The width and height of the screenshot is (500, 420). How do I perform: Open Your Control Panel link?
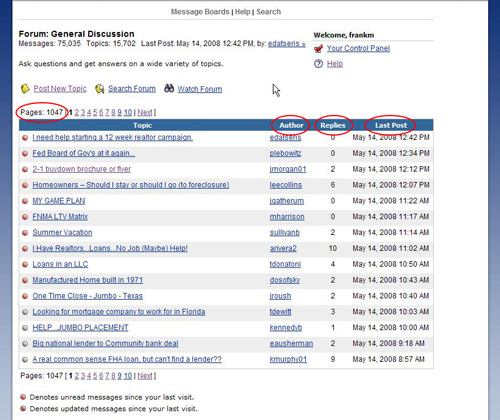(358, 48)
